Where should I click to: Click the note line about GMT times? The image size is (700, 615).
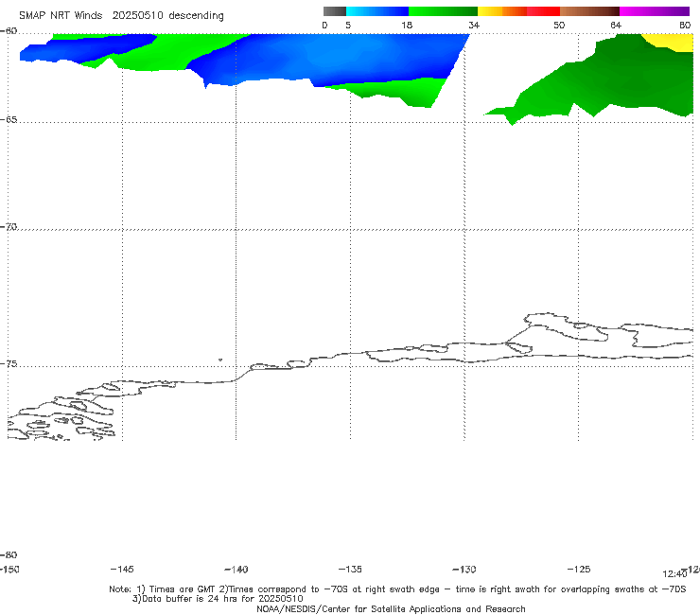pos(397,589)
